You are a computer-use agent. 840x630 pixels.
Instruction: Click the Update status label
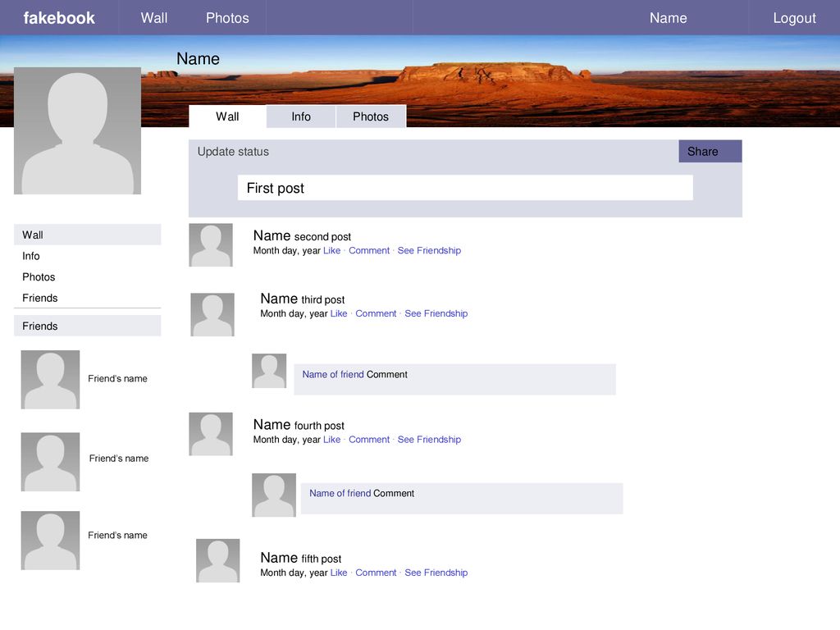click(233, 152)
